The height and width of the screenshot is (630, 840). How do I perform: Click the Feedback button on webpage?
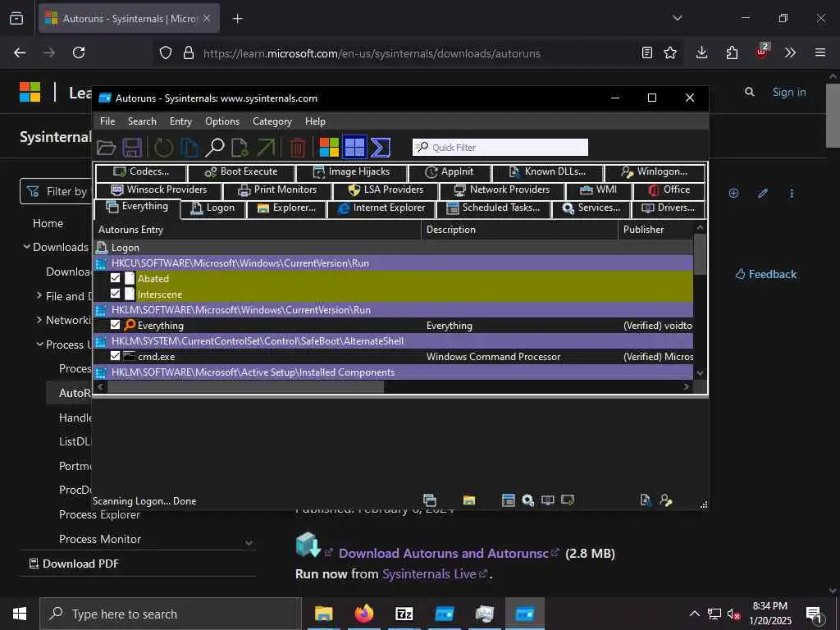766,274
